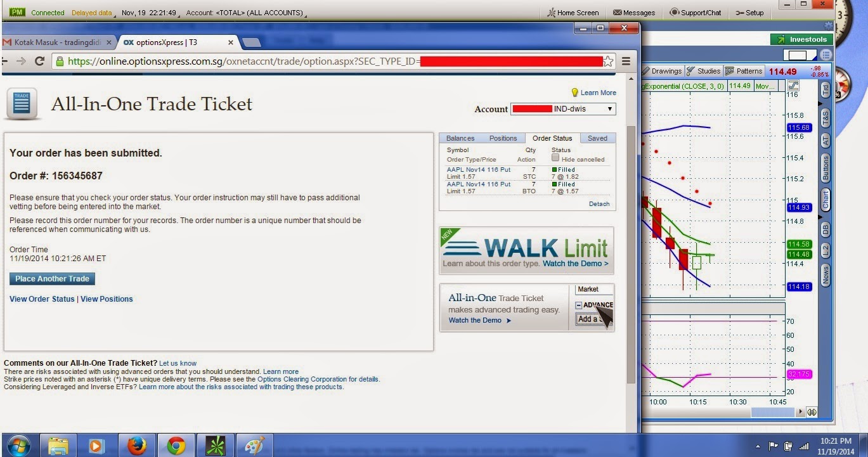The height and width of the screenshot is (457, 868).
Task: Go forward in browser history
Action: click(x=21, y=61)
